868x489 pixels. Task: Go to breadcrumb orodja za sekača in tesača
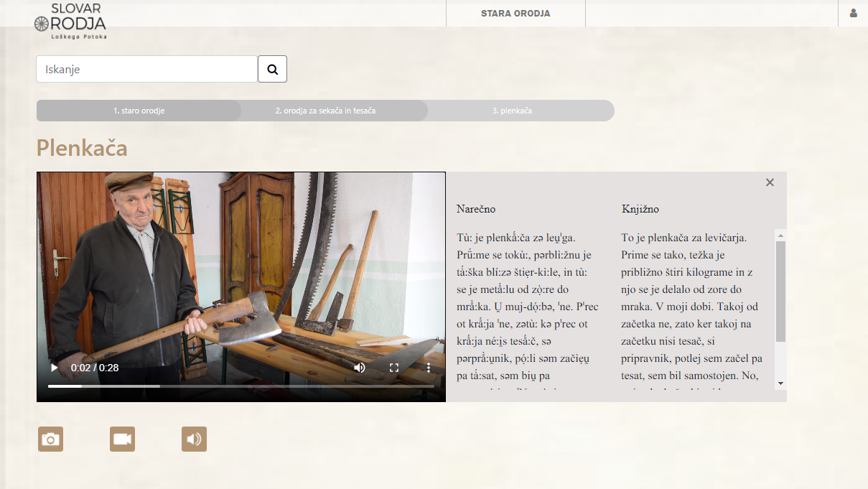tap(325, 111)
